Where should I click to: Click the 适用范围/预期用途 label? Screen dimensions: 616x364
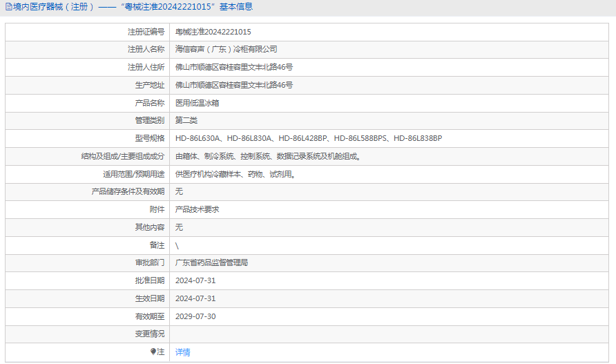click(x=133, y=174)
